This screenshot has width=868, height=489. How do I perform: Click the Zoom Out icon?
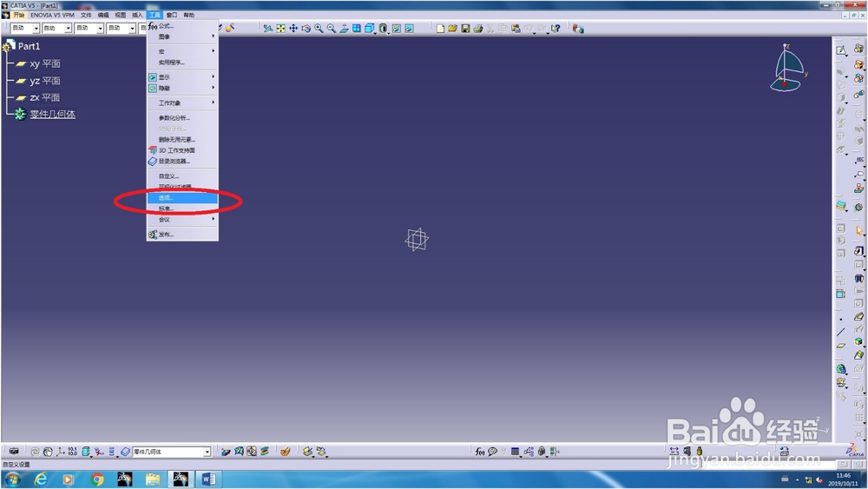(332, 29)
